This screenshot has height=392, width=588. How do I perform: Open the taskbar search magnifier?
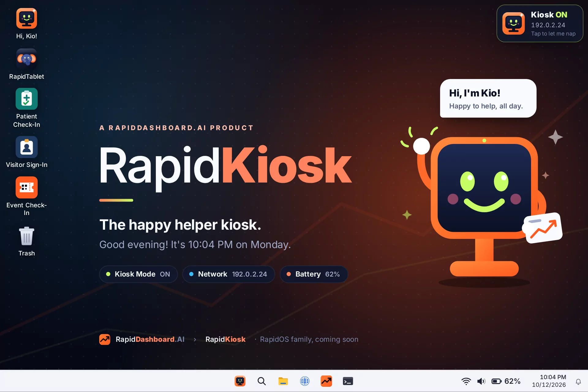click(x=262, y=381)
